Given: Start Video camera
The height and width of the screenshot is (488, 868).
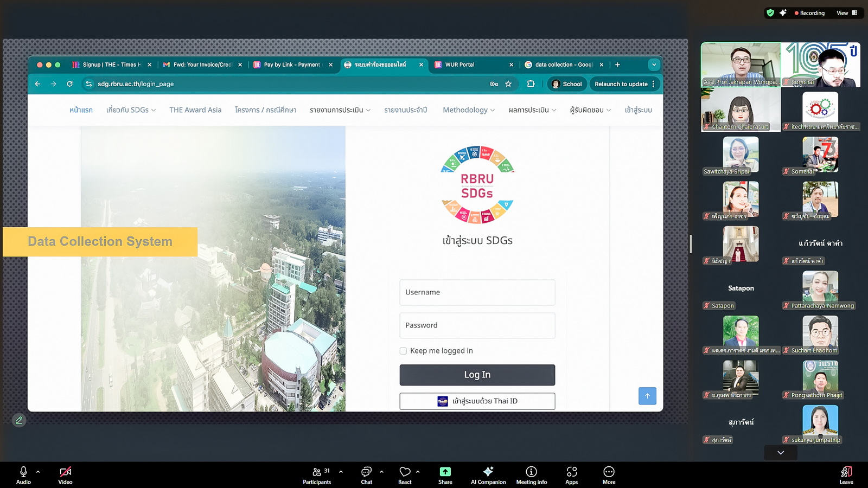Looking at the screenshot, I should pos(65,472).
